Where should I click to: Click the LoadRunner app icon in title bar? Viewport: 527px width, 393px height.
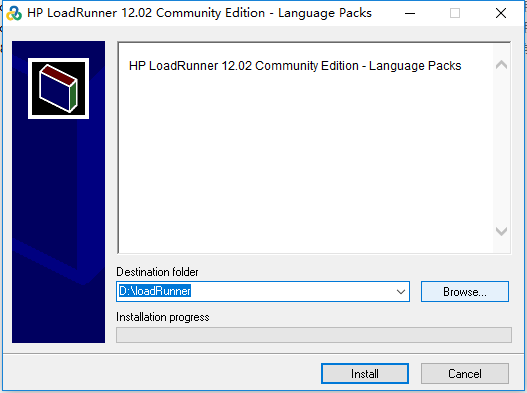pyautogui.click(x=14, y=13)
